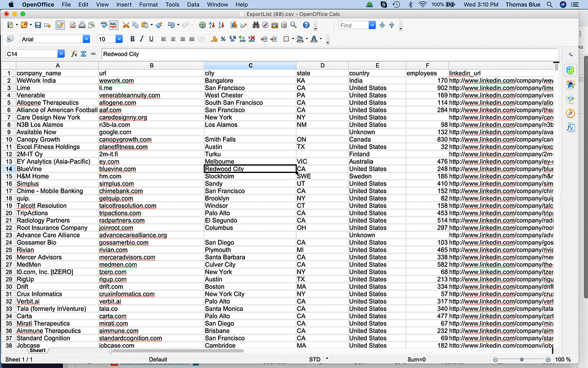Select column C header
This screenshot has width=588, height=368.
click(250, 66)
